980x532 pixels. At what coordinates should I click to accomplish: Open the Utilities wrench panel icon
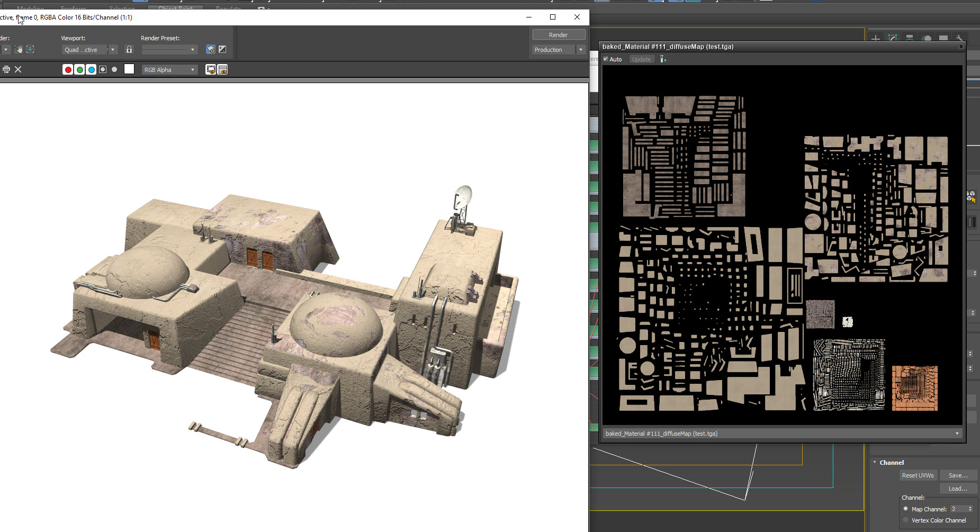(x=959, y=39)
